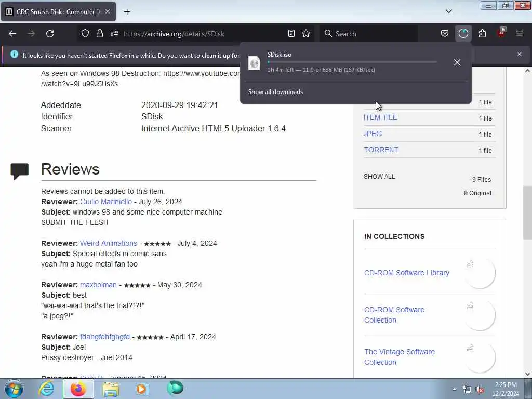The height and width of the screenshot is (399, 532).
Task: Show hidden system tray icons
Action: click(x=454, y=389)
